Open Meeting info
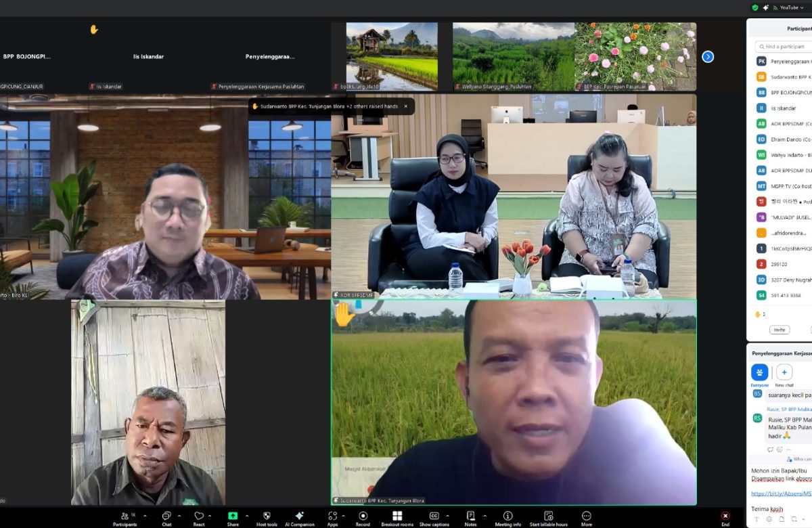 507,516
